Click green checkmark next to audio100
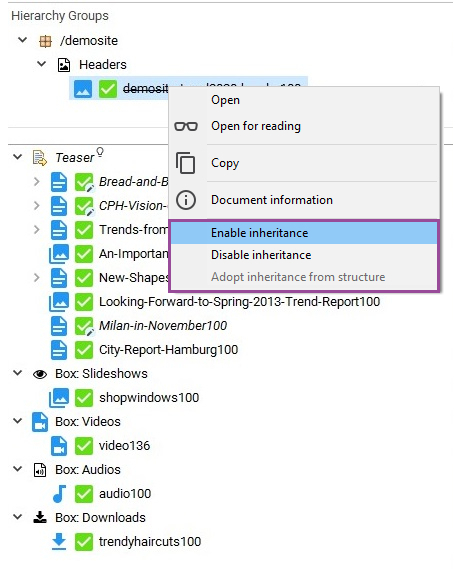 [x=84, y=494]
